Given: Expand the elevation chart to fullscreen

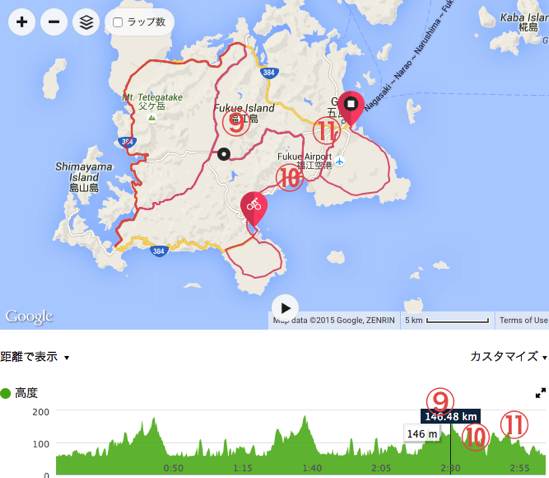Looking at the screenshot, I should click(x=541, y=393).
